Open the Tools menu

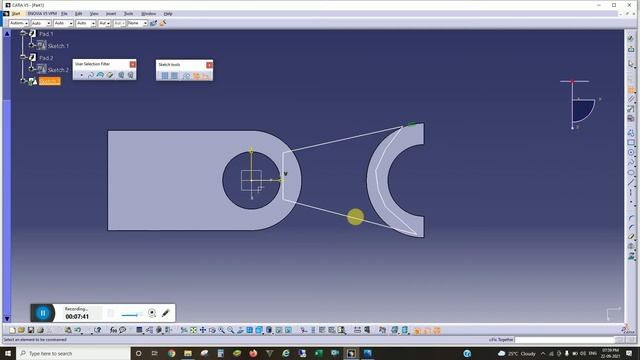coord(129,13)
